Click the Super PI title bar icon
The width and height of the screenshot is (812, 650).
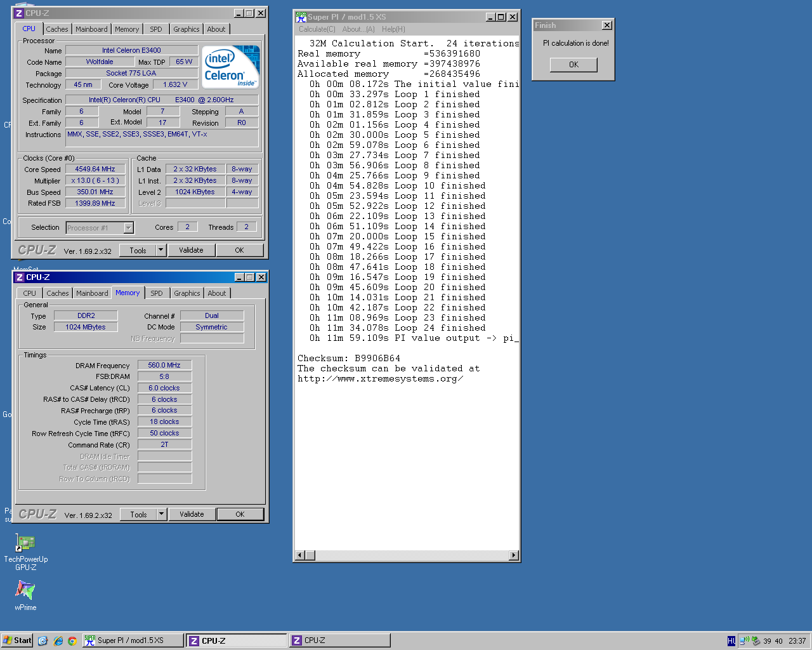[x=301, y=17]
